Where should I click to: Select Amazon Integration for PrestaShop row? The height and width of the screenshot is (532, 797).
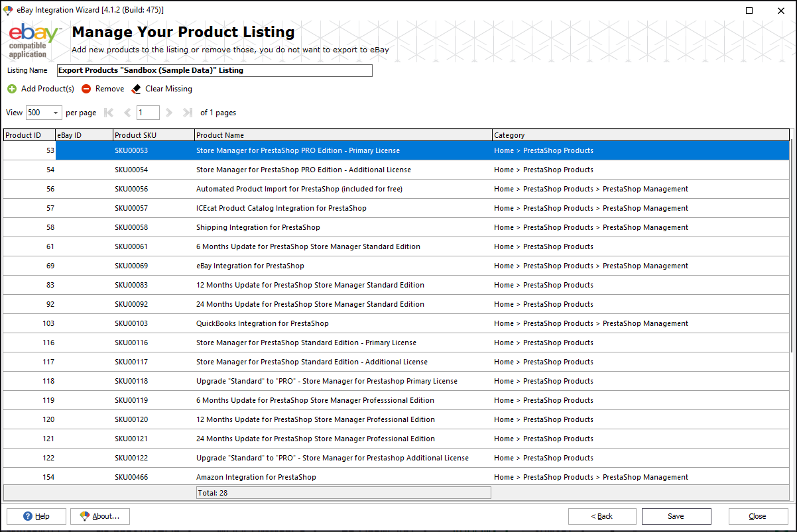[x=397, y=477]
